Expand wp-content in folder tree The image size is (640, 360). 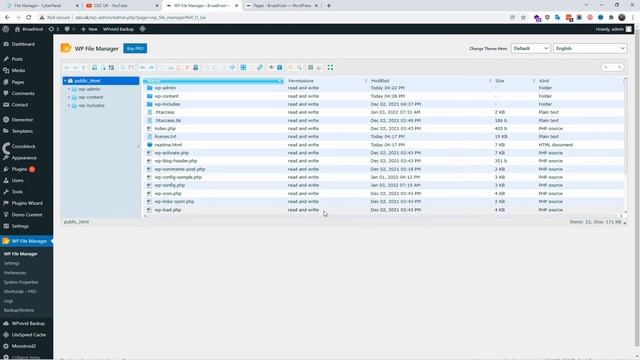(x=69, y=98)
